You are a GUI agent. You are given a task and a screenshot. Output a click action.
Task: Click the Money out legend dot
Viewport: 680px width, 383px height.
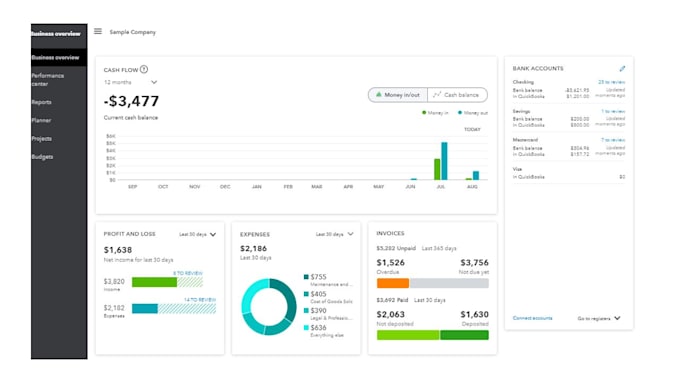click(x=460, y=112)
